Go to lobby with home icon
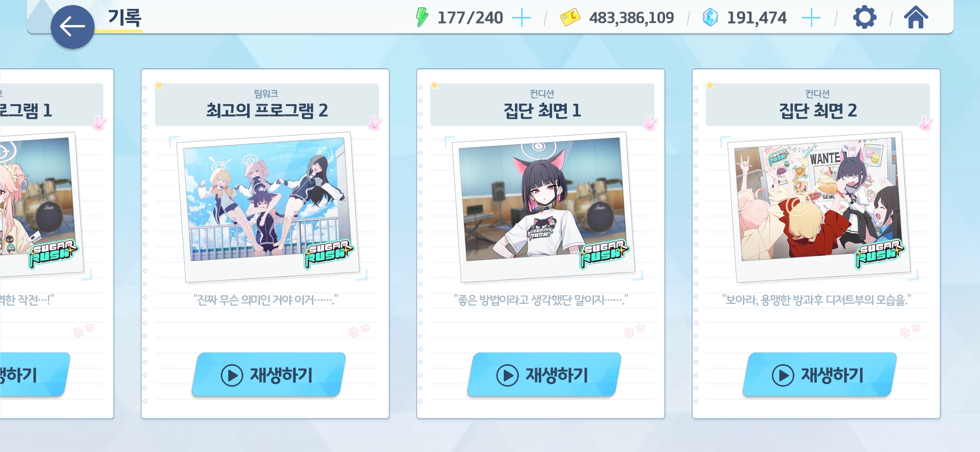 (x=916, y=18)
